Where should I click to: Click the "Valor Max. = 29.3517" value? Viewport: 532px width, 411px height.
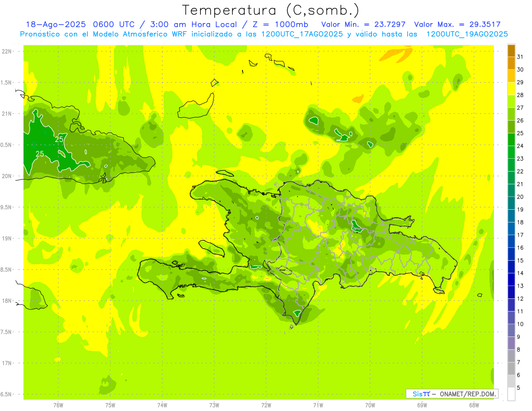[x=457, y=24]
